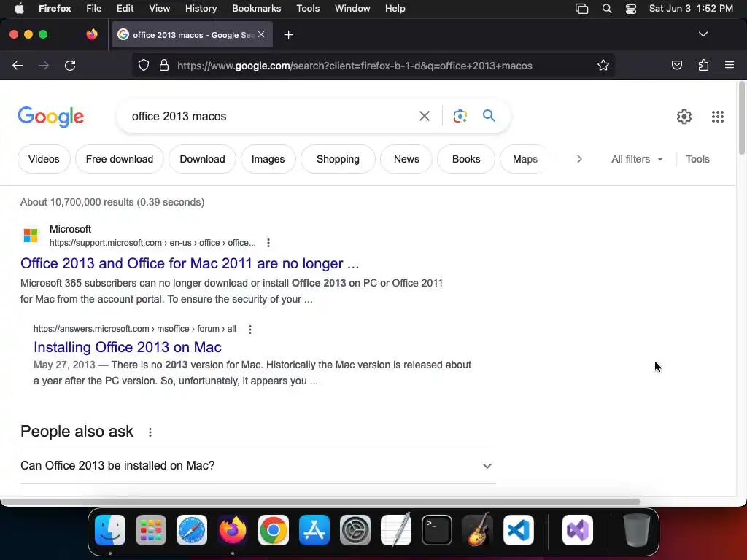
Task: Open Terminal from the Dock
Action: coord(437,530)
